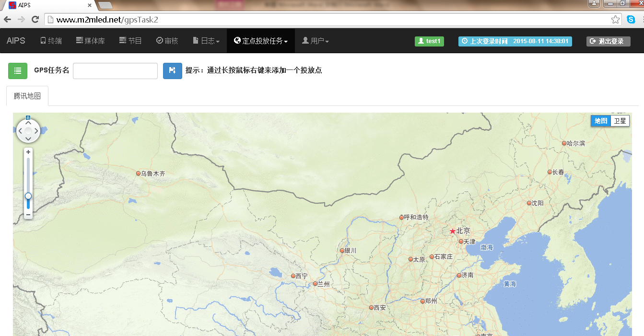Click the 北京 red star marker

(453, 231)
